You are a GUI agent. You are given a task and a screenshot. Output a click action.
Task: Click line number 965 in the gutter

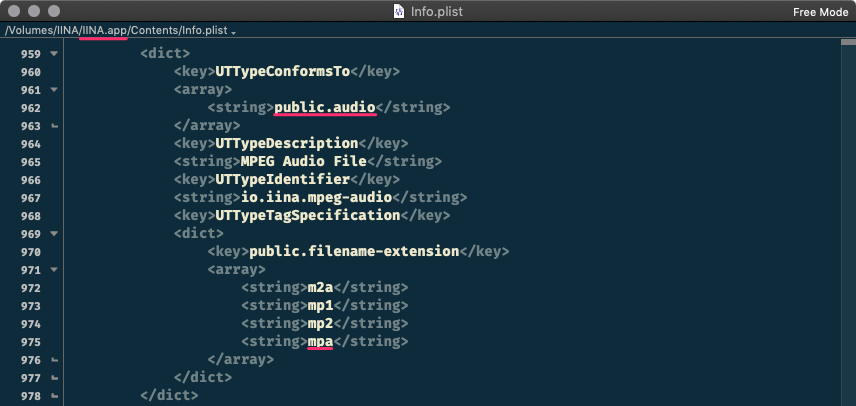click(x=29, y=162)
